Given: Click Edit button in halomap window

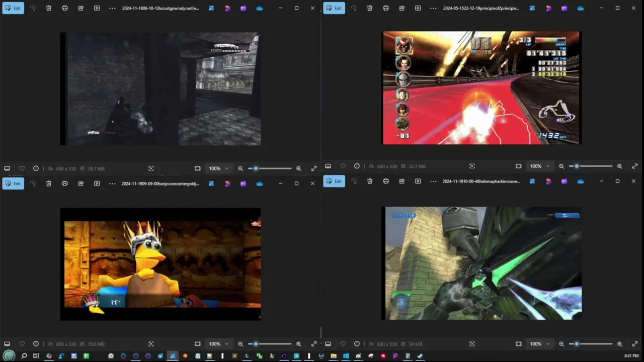Looking at the screenshot, I should click(x=334, y=181).
